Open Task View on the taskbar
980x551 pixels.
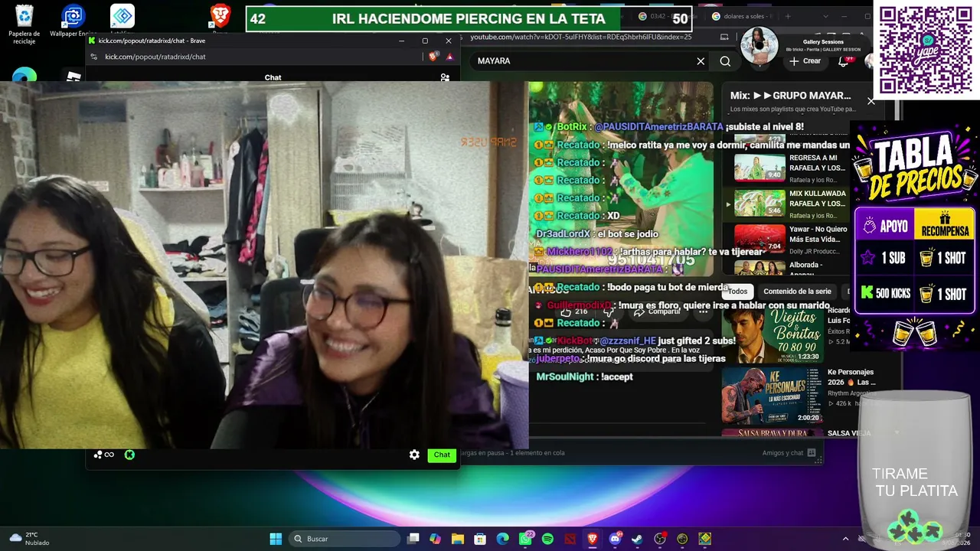tap(413, 539)
